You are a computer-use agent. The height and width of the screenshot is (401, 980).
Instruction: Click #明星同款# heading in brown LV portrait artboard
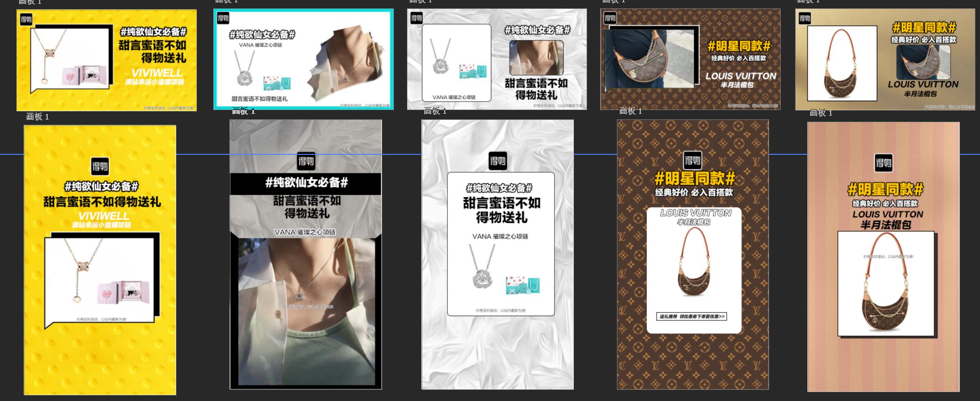click(x=695, y=178)
